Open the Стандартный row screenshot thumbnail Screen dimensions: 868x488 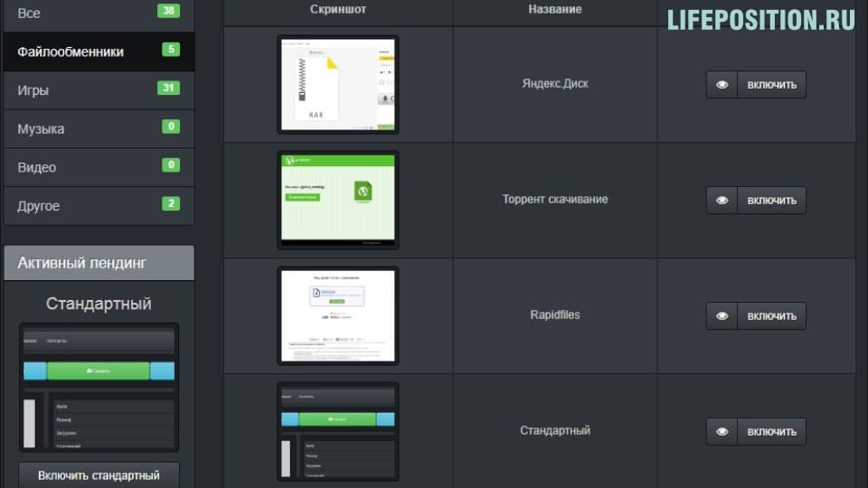point(337,431)
